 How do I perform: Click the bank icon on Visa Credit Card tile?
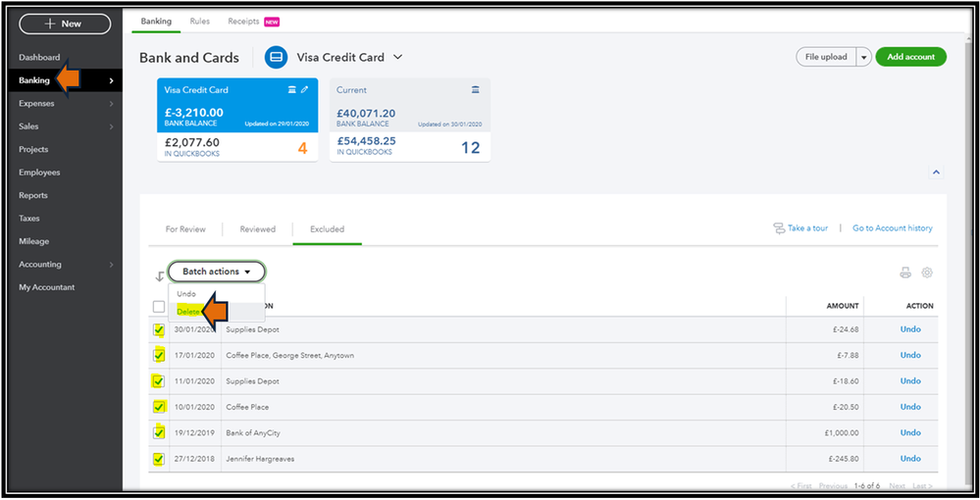tap(291, 90)
